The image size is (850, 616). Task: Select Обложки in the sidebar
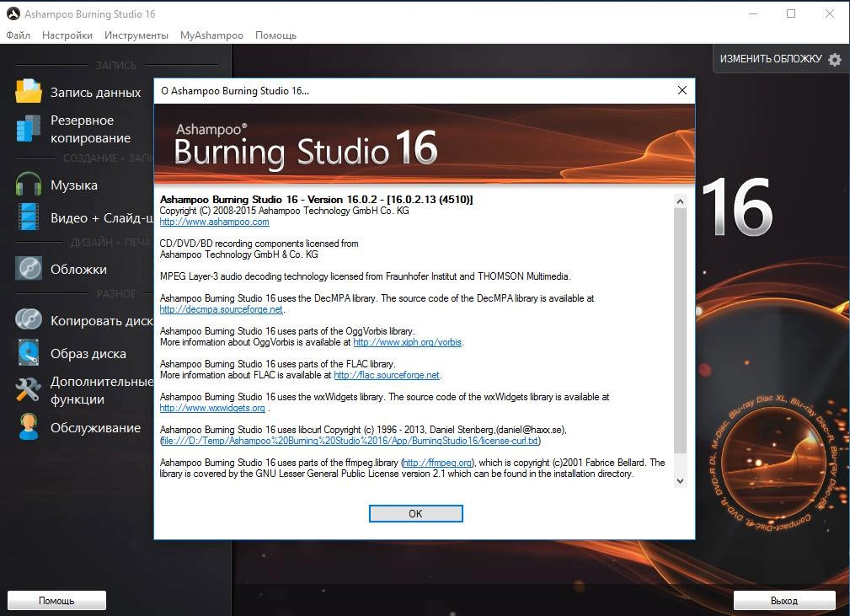[x=78, y=270]
